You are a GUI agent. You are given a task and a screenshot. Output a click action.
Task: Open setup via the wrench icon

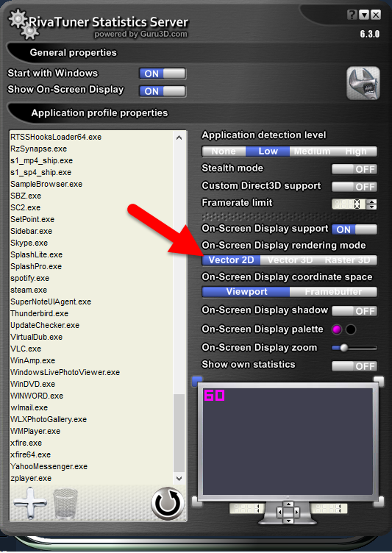click(363, 84)
